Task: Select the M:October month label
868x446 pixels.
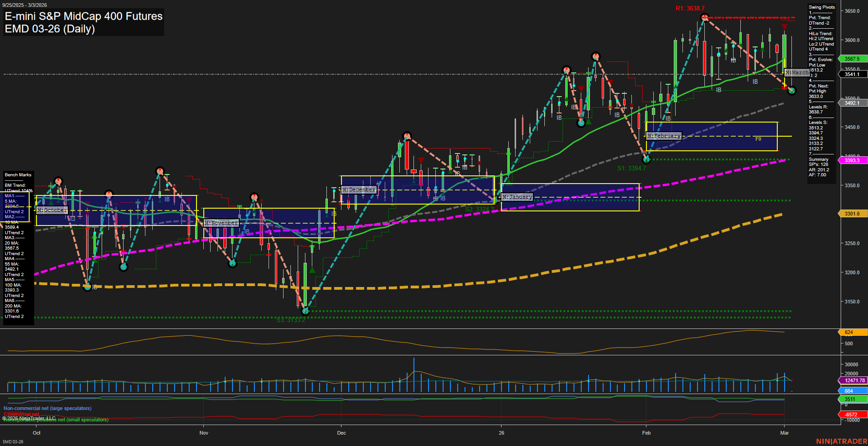Action: point(52,210)
